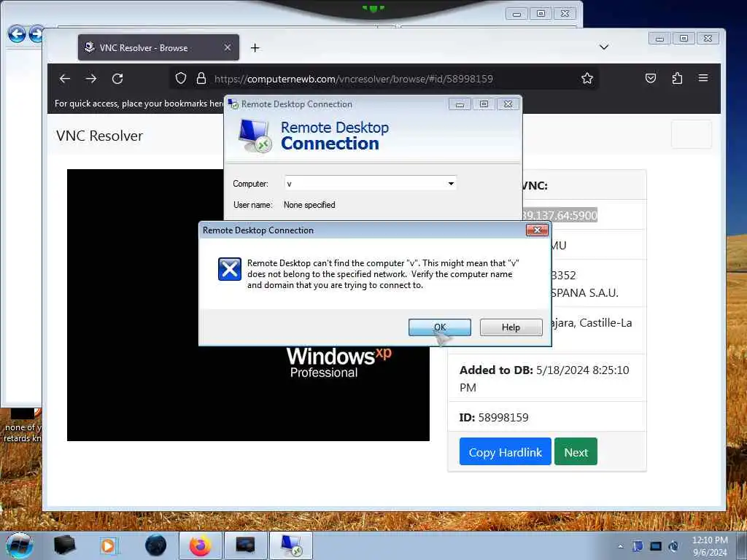Reload the VNC Resolver page
This screenshot has width=747, height=560.
coord(117,79)
